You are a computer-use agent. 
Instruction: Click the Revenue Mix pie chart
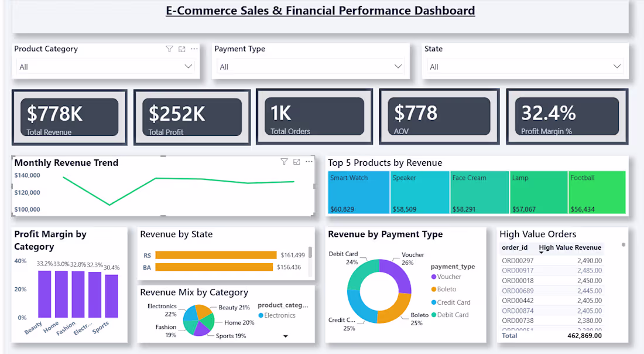coord(199,320)
